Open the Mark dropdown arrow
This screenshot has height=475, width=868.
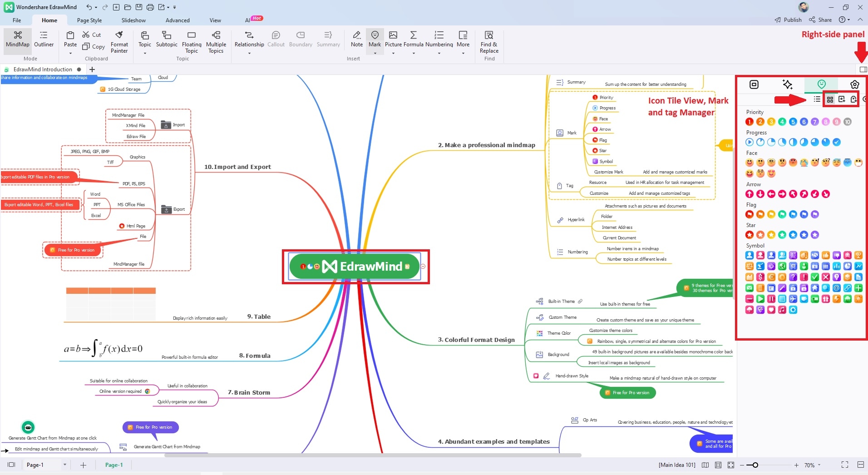[375, 53]
